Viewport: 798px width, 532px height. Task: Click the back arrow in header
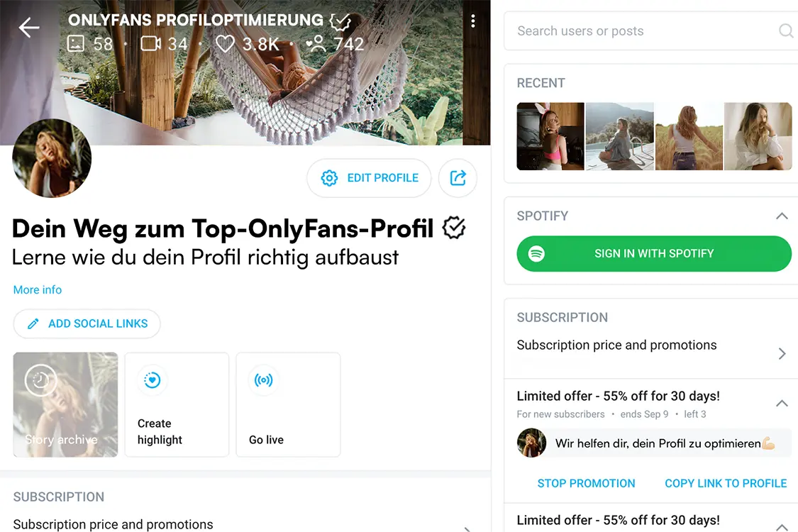point(29,28)
